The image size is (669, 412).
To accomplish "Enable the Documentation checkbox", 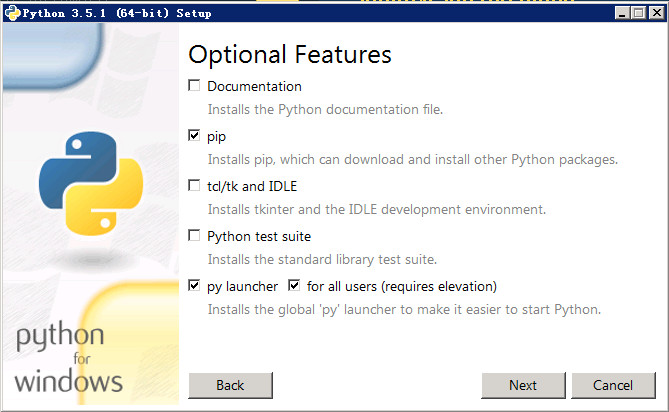I will (x=194, y=86).
